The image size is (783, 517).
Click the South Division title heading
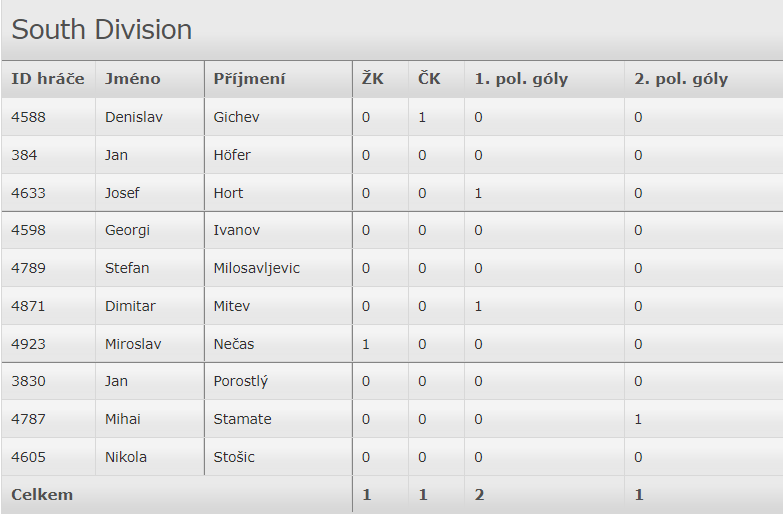102,30
